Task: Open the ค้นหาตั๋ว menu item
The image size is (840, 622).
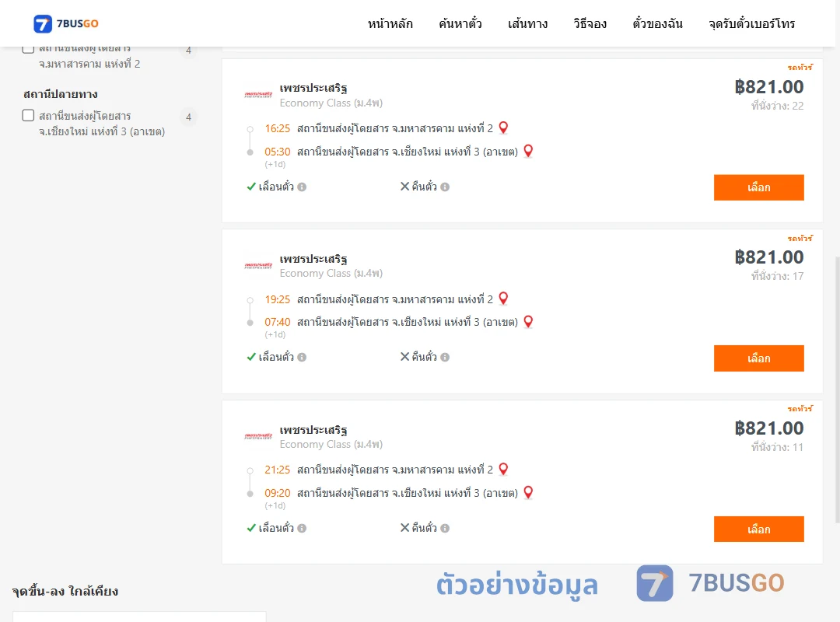Action: click(460, 23)
